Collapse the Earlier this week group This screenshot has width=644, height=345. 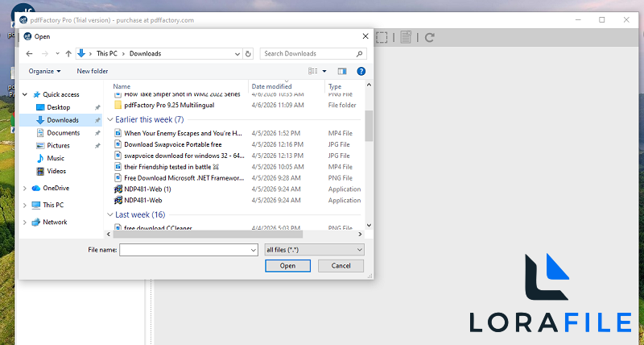pyautogui.click(x=110, y=119)
